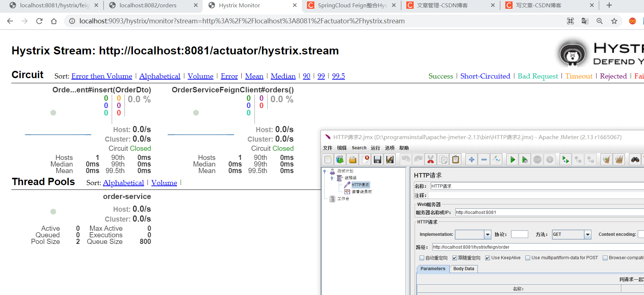The height and width of the screenshot is (295, 644).
Task: Click JMeter Close test plan icon
Action: (x=365, y=160)
